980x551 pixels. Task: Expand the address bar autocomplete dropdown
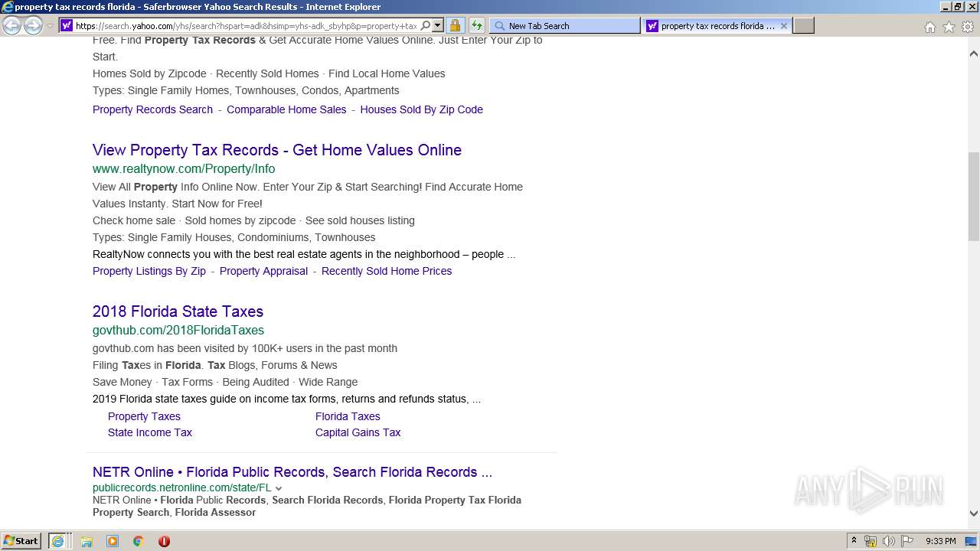point(438,25)
